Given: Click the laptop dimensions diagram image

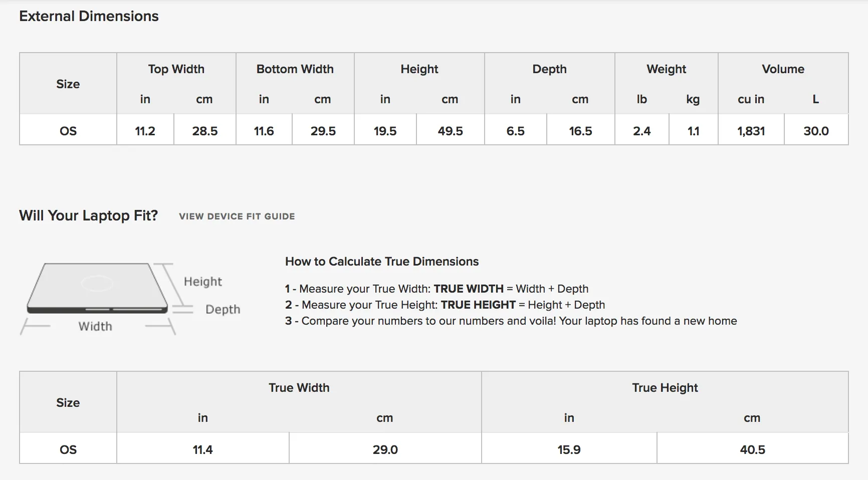Looking at the screenshot, I should (130, 299).
